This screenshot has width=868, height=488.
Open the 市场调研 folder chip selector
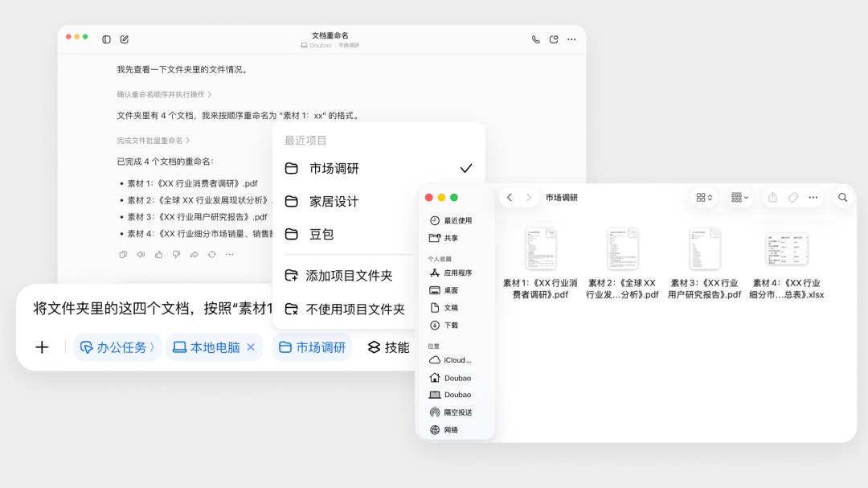click(312, 347)
